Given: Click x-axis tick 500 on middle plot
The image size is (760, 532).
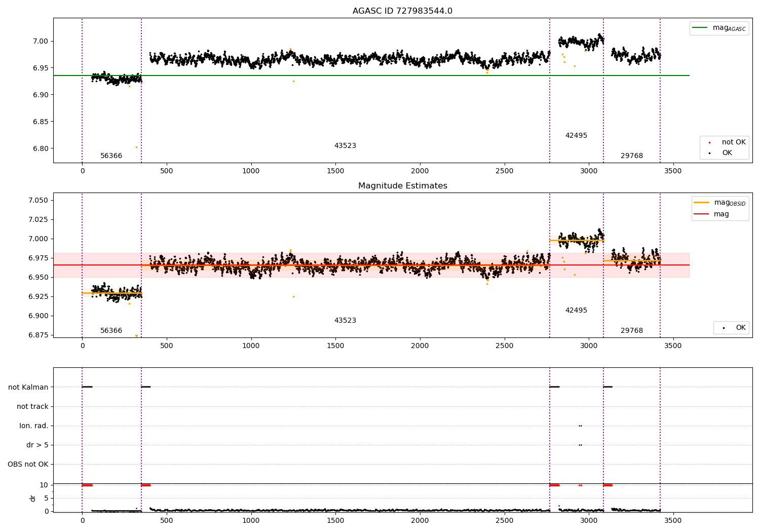Looking at the screenshot, I should [x=167, y=346].
